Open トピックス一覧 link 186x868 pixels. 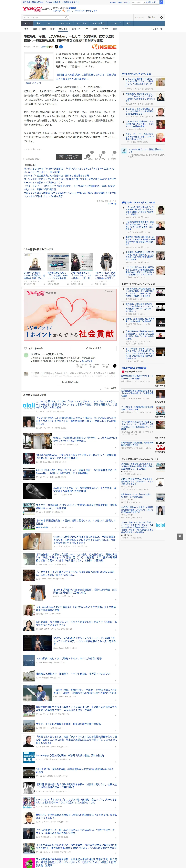point(155,29)
